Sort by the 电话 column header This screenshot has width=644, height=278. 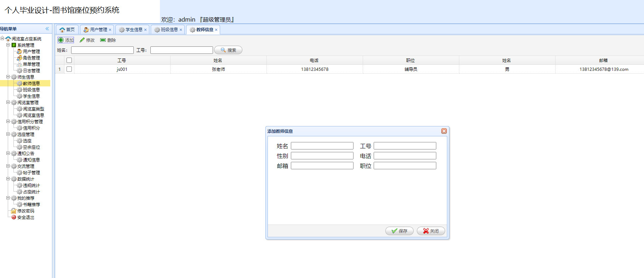click(x=315, y=61)
